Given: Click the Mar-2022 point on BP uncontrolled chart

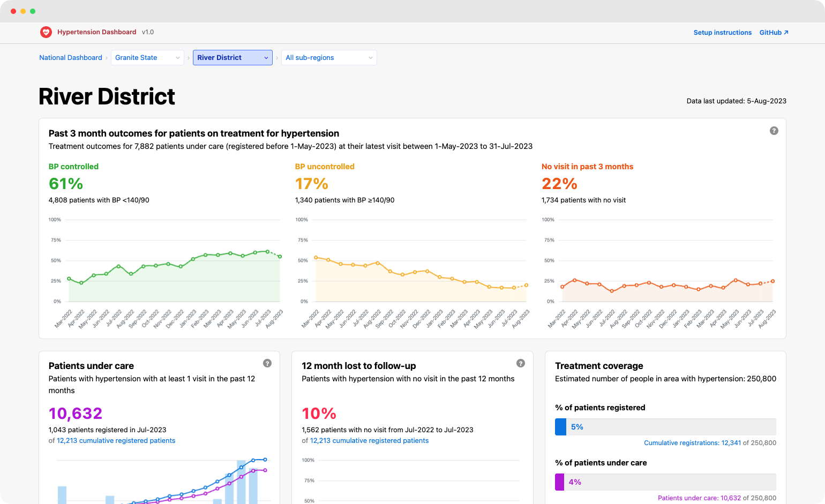Looking at the screenshot, I should 316,258.
